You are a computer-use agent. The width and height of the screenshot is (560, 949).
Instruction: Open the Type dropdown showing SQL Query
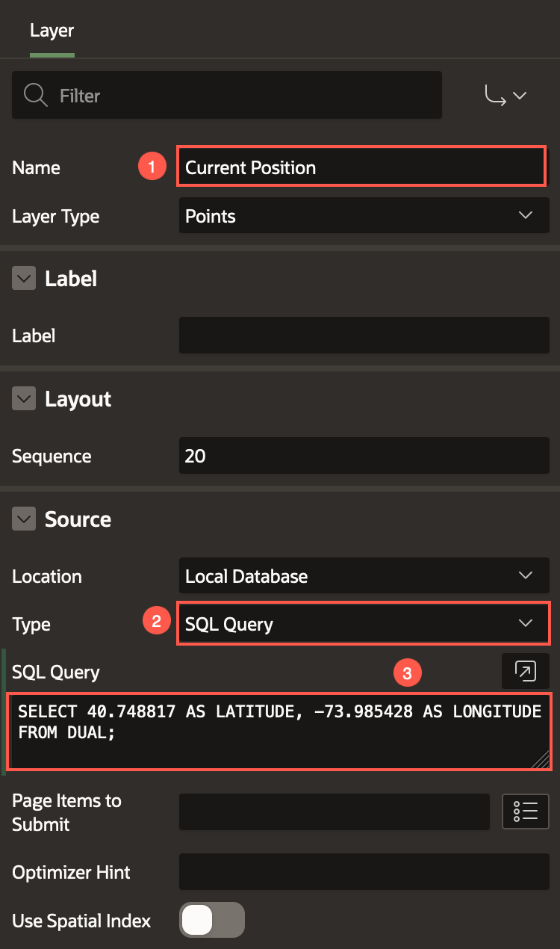point(364,624)
